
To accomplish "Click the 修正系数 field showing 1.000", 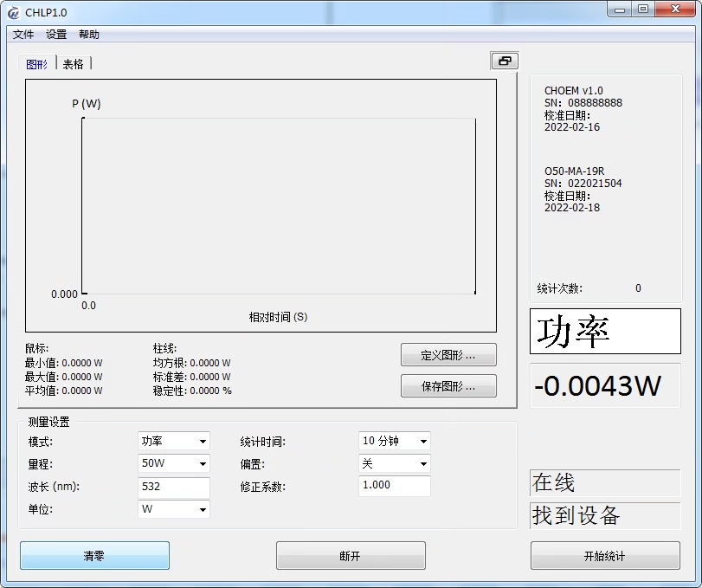I will (x=395, y=486).
